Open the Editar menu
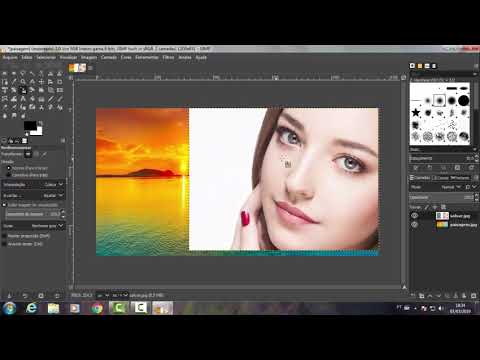Image resolution: width=480 pixels, height=360 pixels. pyautogui.click(x=27, y=57)
